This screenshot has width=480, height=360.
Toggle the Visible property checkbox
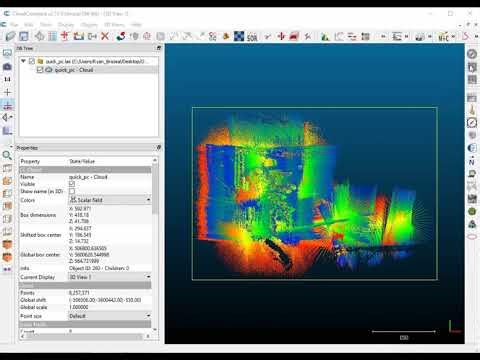click(72, 184)
